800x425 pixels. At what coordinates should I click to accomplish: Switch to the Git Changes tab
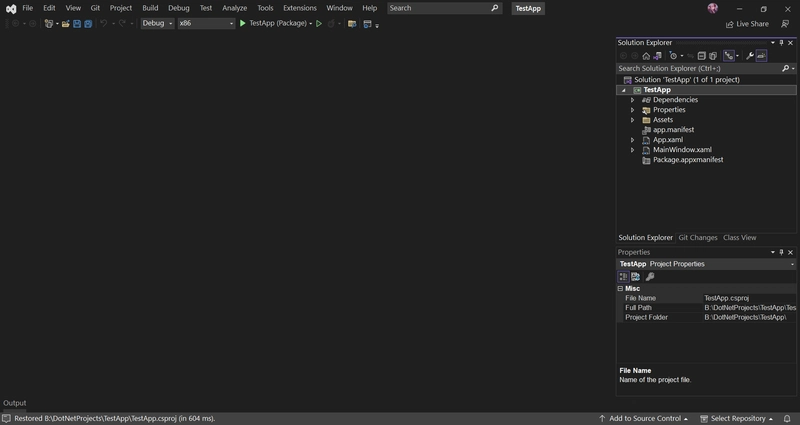click(x=697, y=238)
